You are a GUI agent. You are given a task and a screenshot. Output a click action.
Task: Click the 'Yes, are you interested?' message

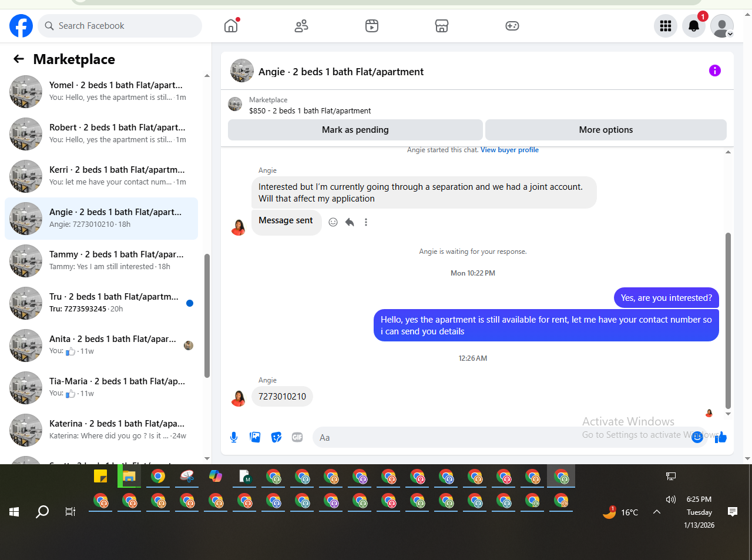click(x=666, y=298)
